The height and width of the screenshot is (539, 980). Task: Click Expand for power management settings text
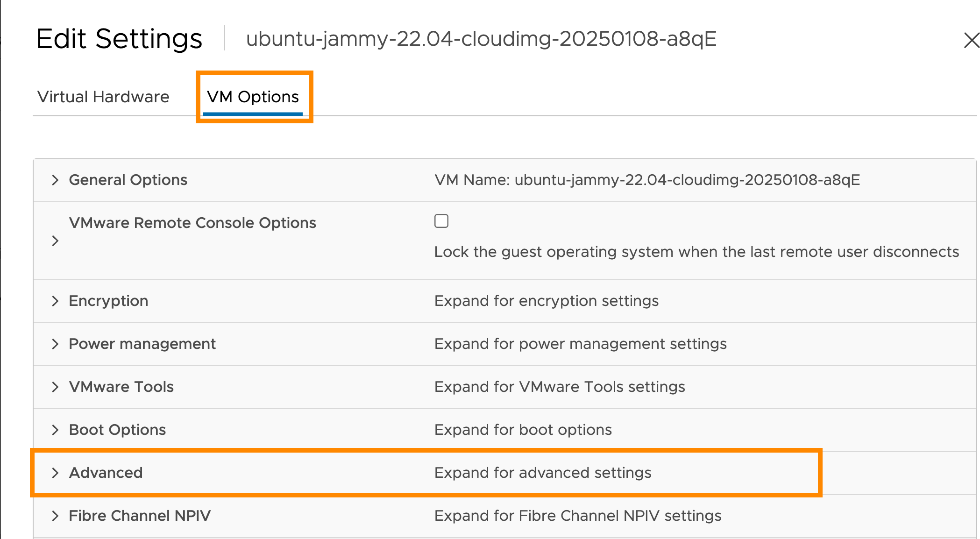pos(580,344)
